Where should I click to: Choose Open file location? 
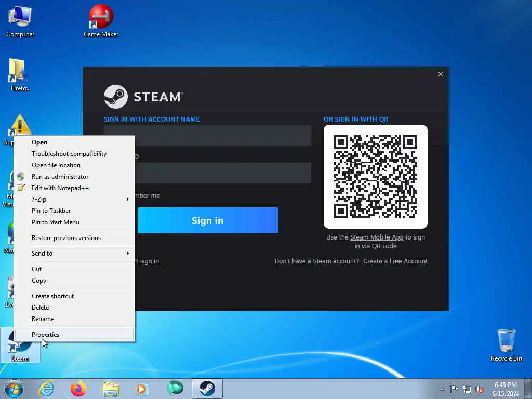(74, 165)
